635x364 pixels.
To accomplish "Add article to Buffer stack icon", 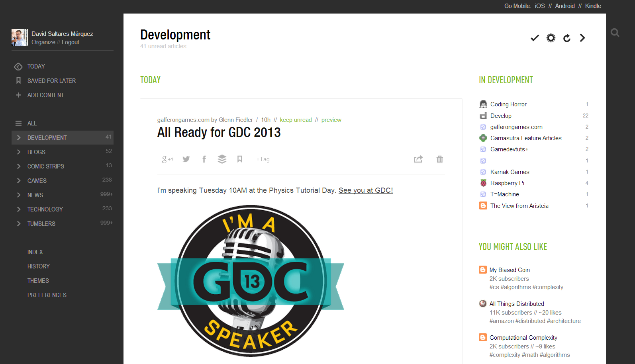I will point(222,159).
